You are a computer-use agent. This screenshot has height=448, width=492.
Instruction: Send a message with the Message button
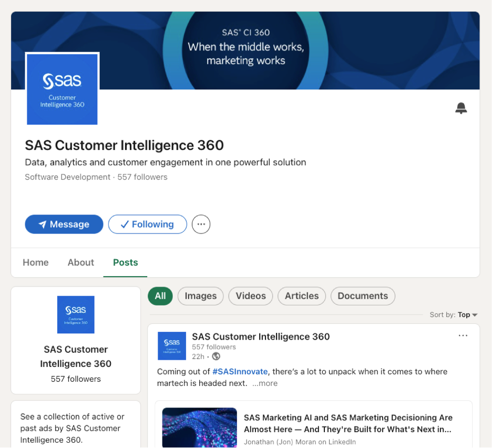64,224
